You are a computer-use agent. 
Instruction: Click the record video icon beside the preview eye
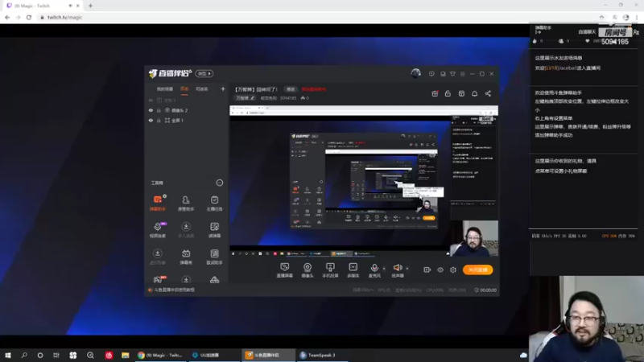click(x=427, y=269)
